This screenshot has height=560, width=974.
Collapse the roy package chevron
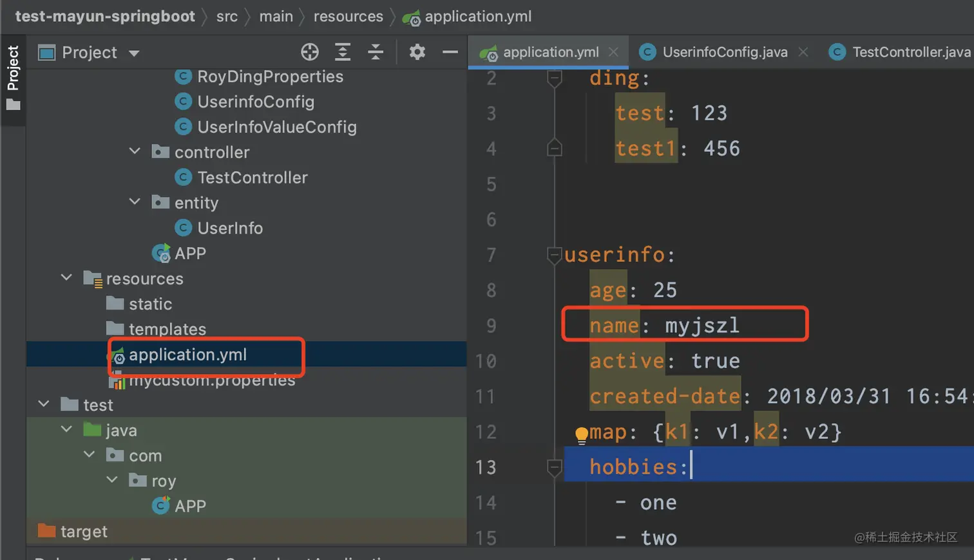(112, 480)
